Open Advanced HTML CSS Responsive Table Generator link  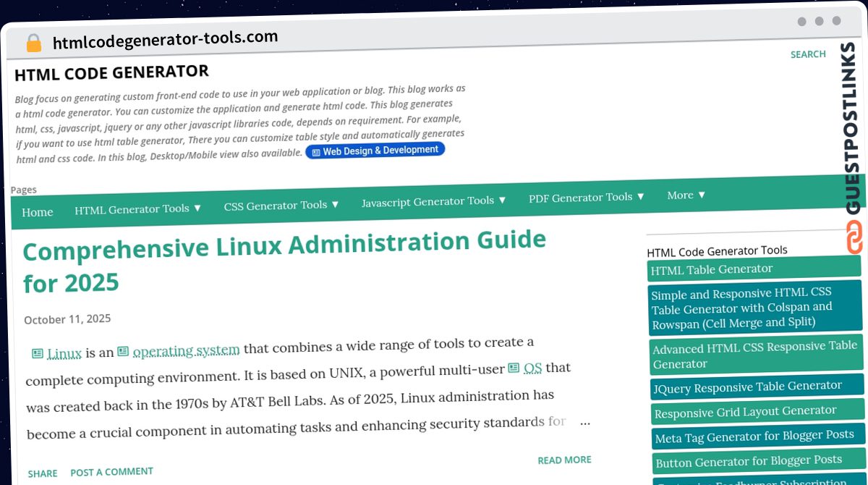757,354
